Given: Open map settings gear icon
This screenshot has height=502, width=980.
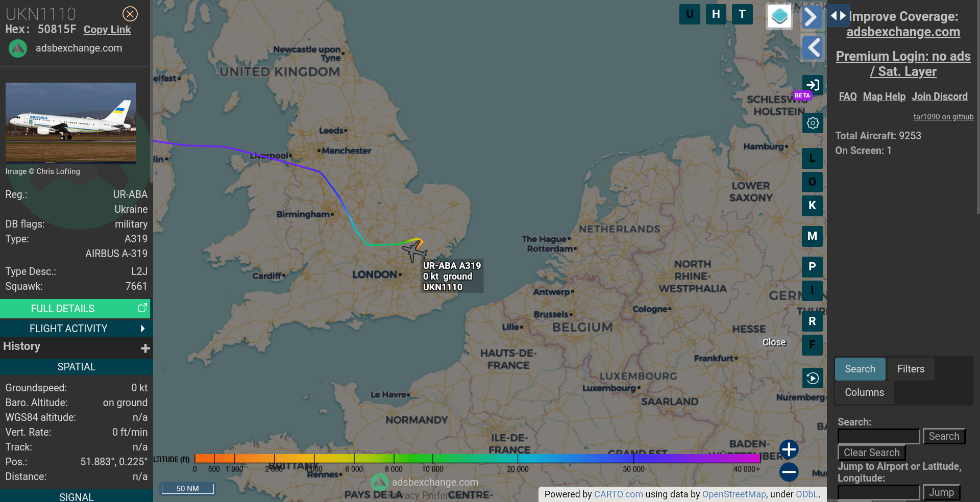Looking at the screenshot, I should click(x=813, y=123).
